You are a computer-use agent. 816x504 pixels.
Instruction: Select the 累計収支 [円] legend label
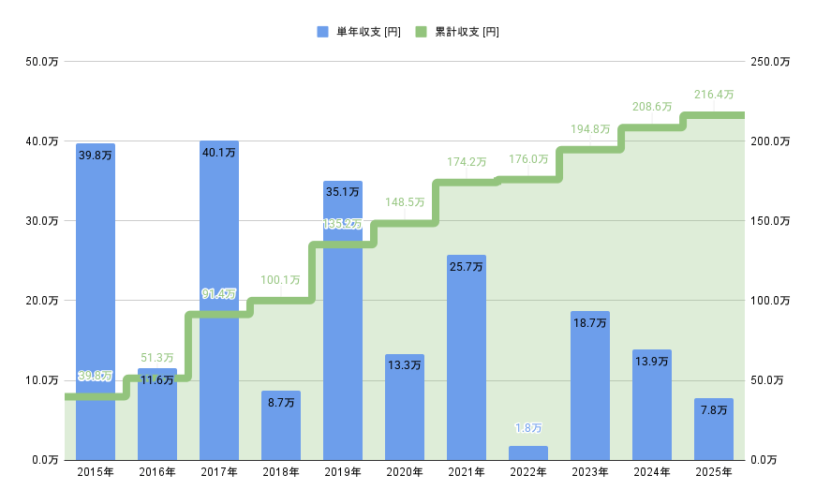pyautogui.click(x=467, y=32)
